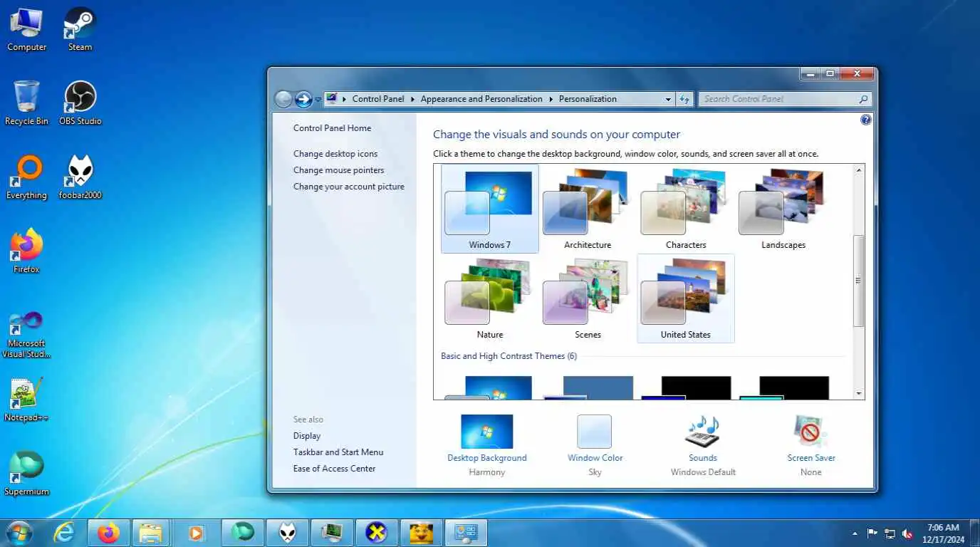Go to Appearance and Personalization breadcrumb

point(481,99)
